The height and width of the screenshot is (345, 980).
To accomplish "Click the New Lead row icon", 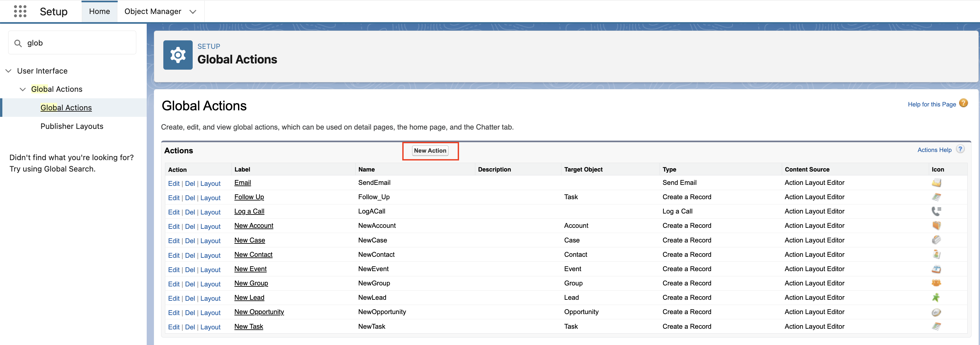I will pyautogui.click(x=936, y=297).
